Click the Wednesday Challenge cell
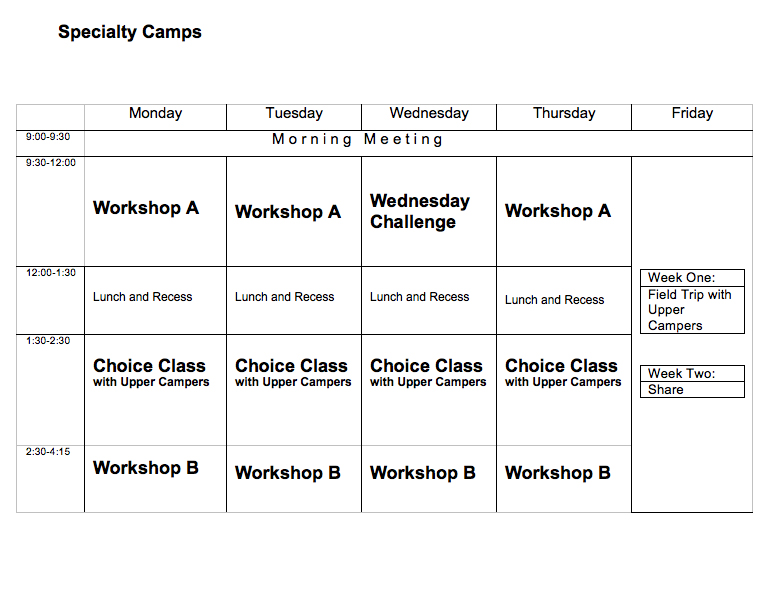This screenshot has width=773, height=591. tap(420, 212)
